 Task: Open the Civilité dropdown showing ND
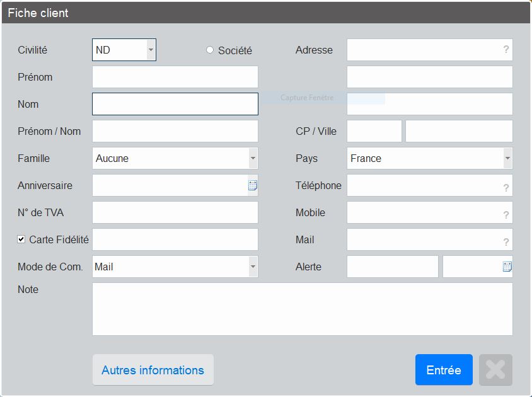coord(151,50)
